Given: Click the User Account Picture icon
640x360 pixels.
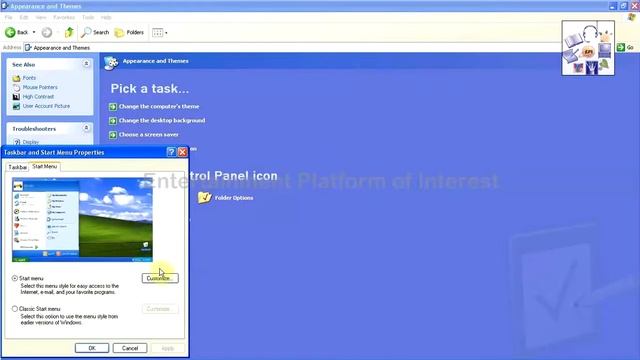Looking at the screenshot, I should point(16,106).
